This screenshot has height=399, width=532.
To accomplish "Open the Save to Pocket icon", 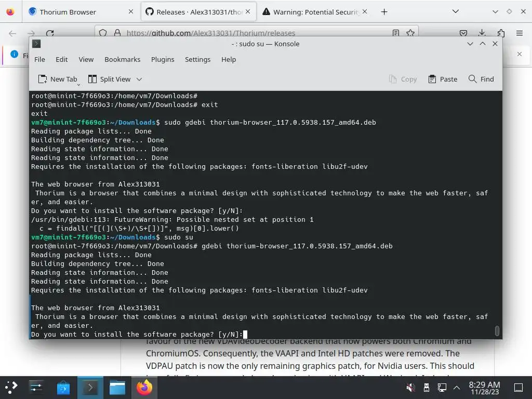I will pos(463,33).
